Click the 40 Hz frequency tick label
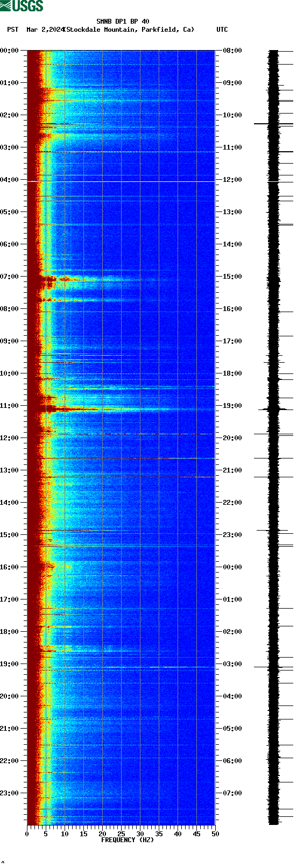This screenshot has height=868, width=297. click(x=178, y=834)
